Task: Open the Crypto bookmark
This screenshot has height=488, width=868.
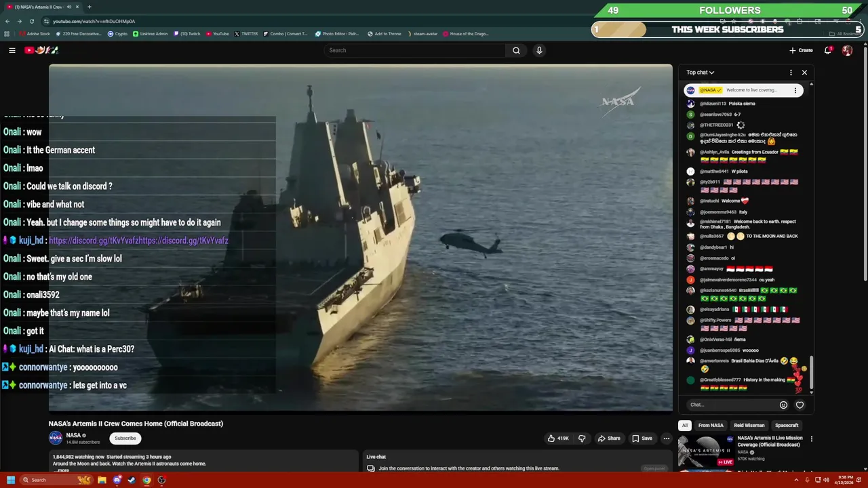Action: tap(117, 34)
